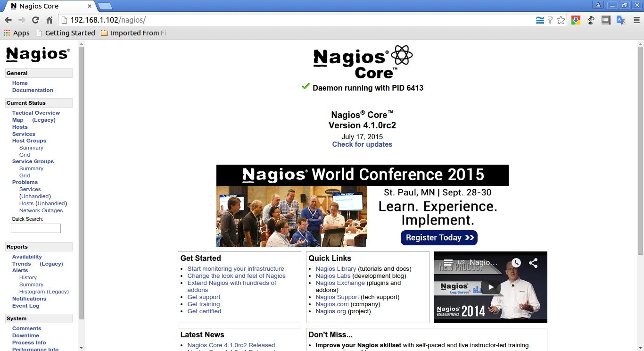
Task: Open Documentation in the sidebar
Action: point(33,90)
